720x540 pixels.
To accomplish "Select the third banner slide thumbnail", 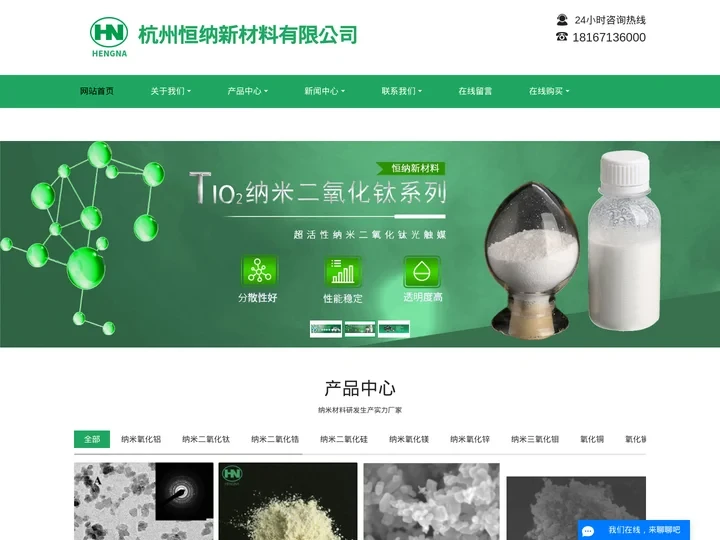I will pos(394,329).
